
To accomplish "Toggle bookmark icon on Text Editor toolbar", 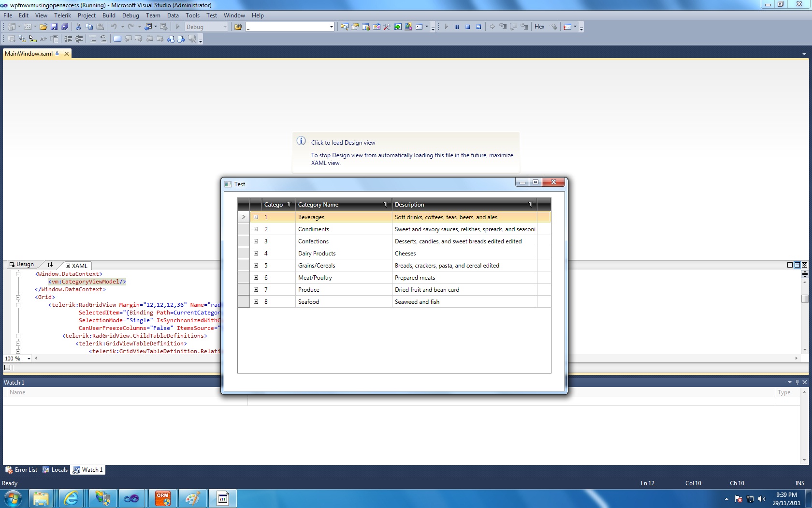I will pyautogui.click(x=117, y=39).
